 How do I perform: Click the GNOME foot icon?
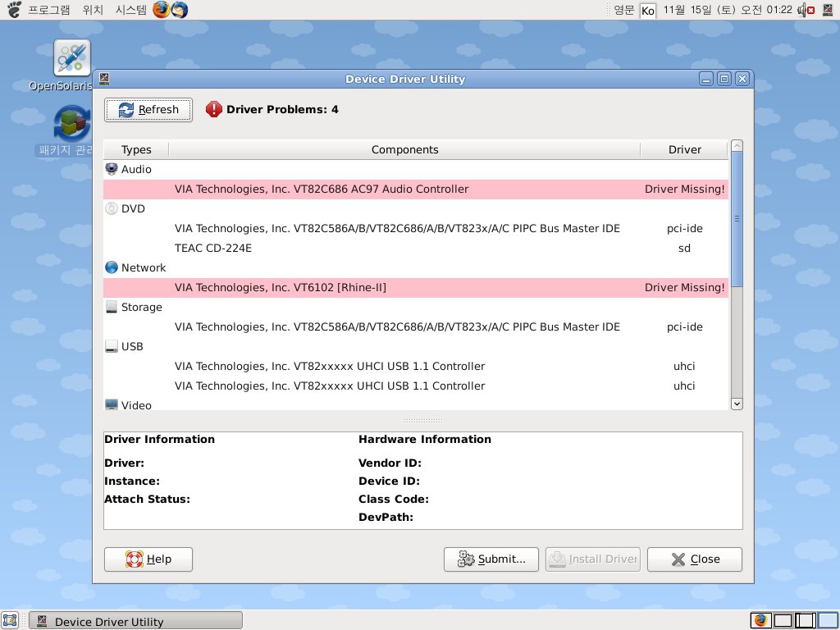click(x=13, y=10)
